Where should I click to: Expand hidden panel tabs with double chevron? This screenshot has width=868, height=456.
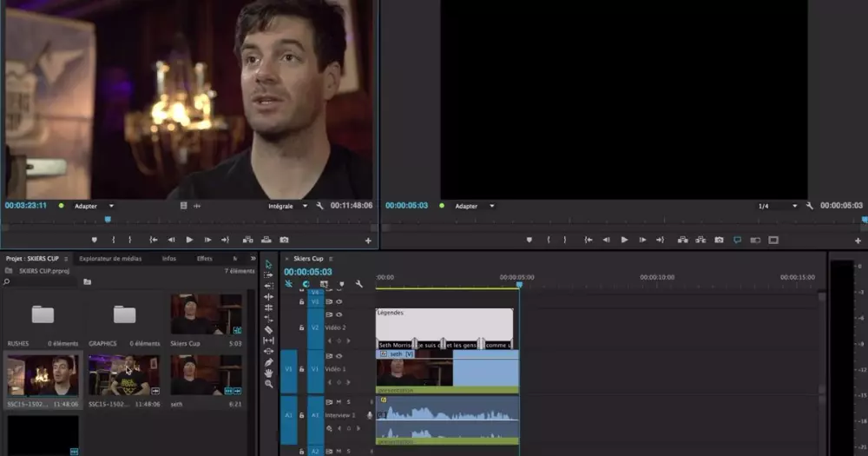click(253, 259)
